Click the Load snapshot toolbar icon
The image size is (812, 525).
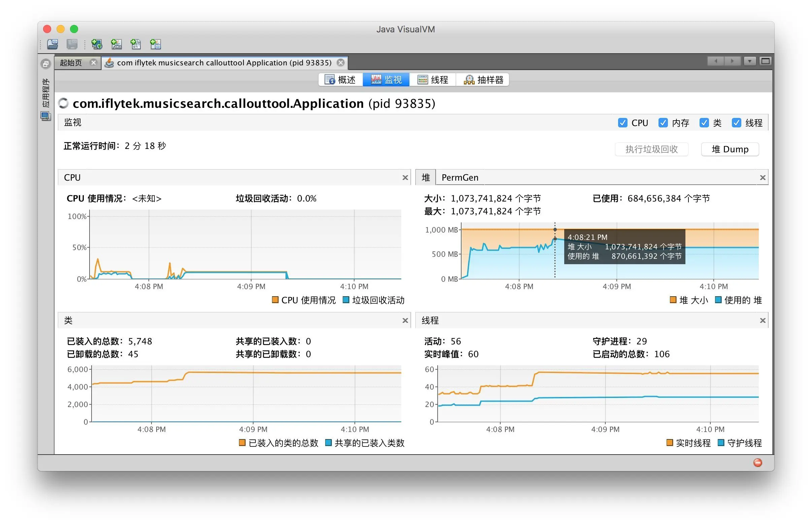click(53, 44)
